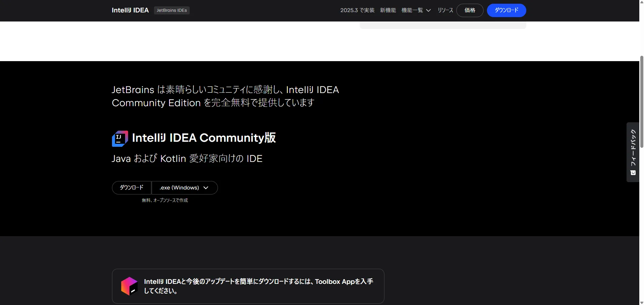Click the vertical scrollbar thumb
Image resolution: width=644 pixels, height=305 pixels.
tap(642, 101)
